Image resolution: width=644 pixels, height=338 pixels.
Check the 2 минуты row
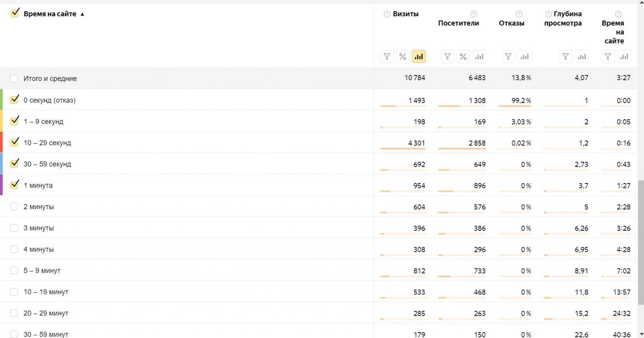click(14, 206)
